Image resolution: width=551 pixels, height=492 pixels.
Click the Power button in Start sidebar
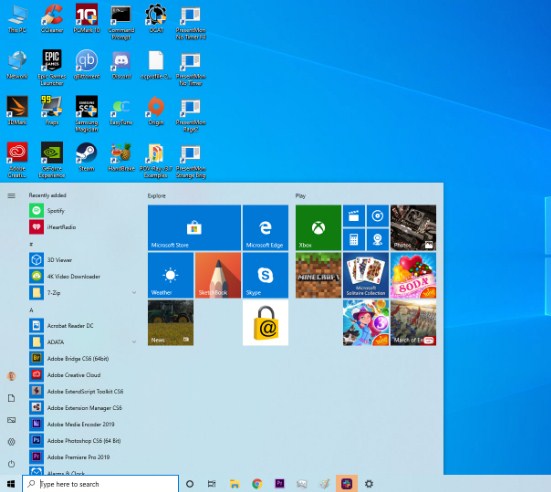(11, 464)
